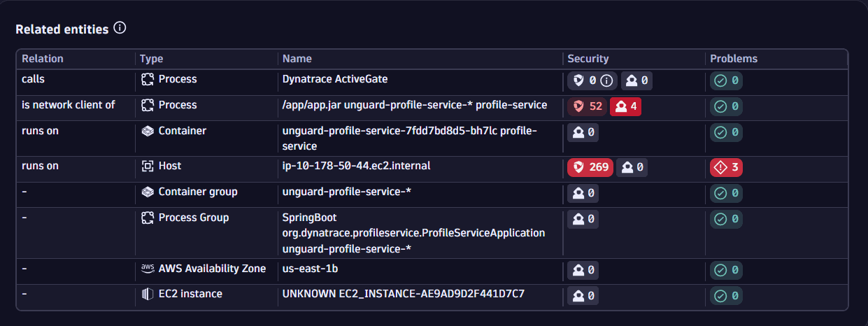Click the Process Group type icon
868x326 pixels.
tap(147, 218)
